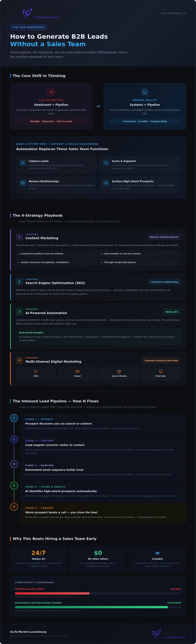The width and height of the screenshot is (196, 644).
Task: Click the Modern Reality monitor icon
Action: point(145,92)
